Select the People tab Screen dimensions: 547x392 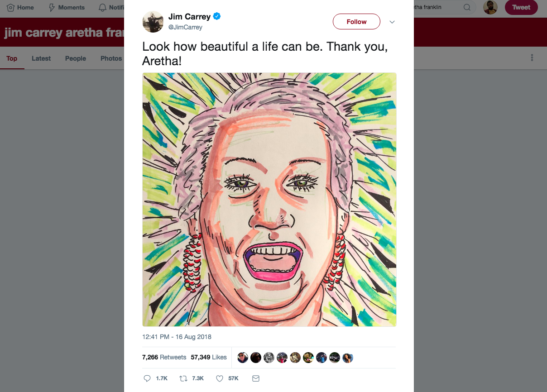pyautogui.click(x=75, y=58)
